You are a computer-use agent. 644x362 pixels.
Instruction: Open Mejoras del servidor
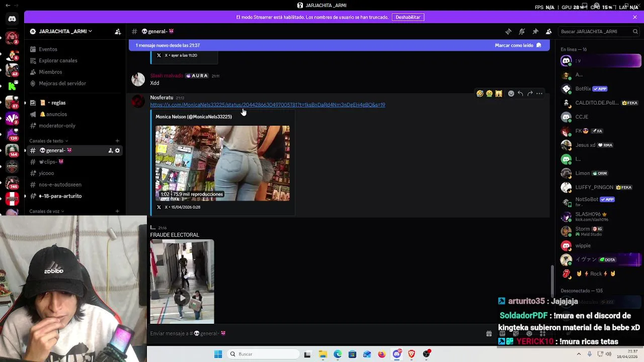coord(75,83)
